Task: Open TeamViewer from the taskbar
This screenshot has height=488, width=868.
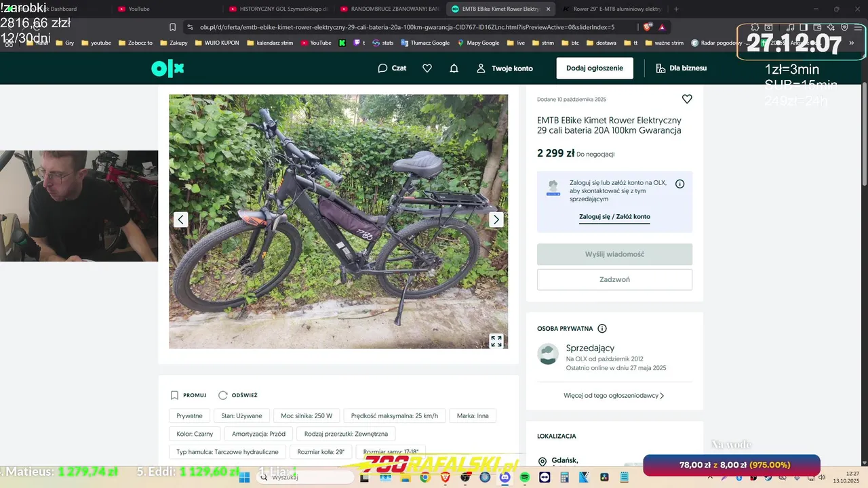Action: coord(545,478)
